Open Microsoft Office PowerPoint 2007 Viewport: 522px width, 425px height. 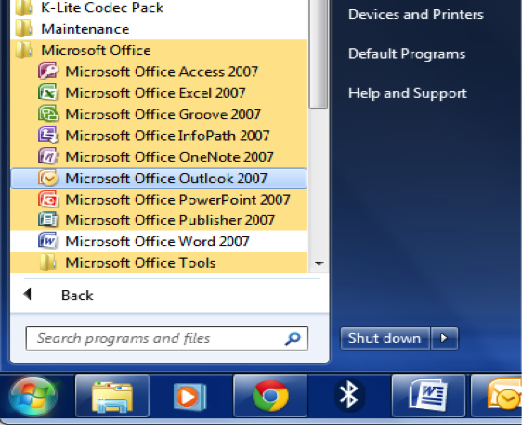point(159,200)
